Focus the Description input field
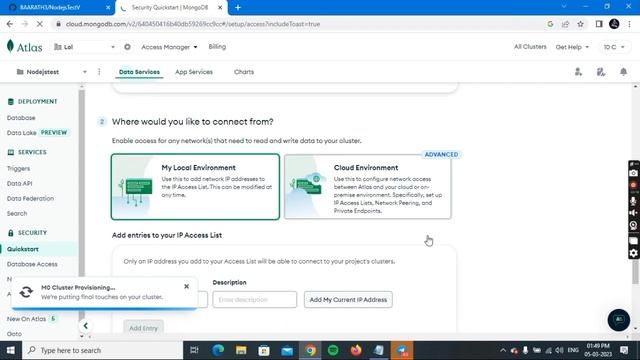This screenshot has width=640, height=360. click(x=255, y=300)
